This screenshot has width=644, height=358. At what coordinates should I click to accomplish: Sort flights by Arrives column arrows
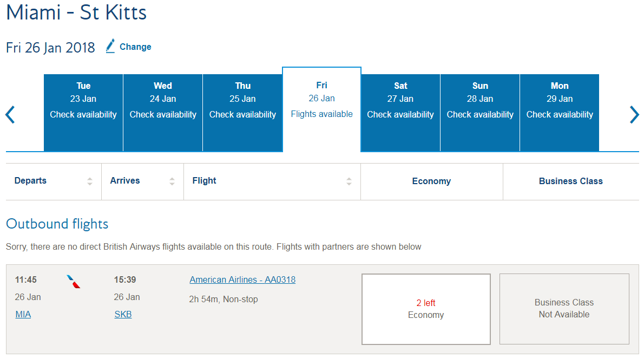(x=172, y=181)
